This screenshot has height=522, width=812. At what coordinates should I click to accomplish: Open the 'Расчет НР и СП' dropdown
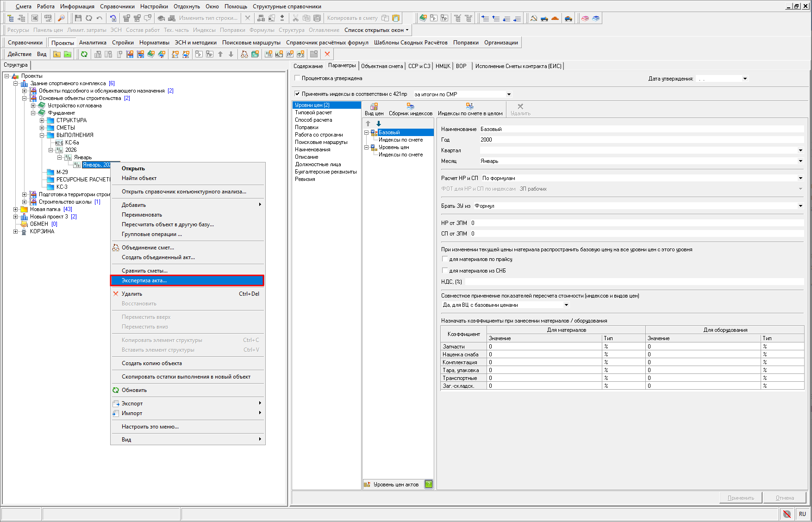coord(800,178)
